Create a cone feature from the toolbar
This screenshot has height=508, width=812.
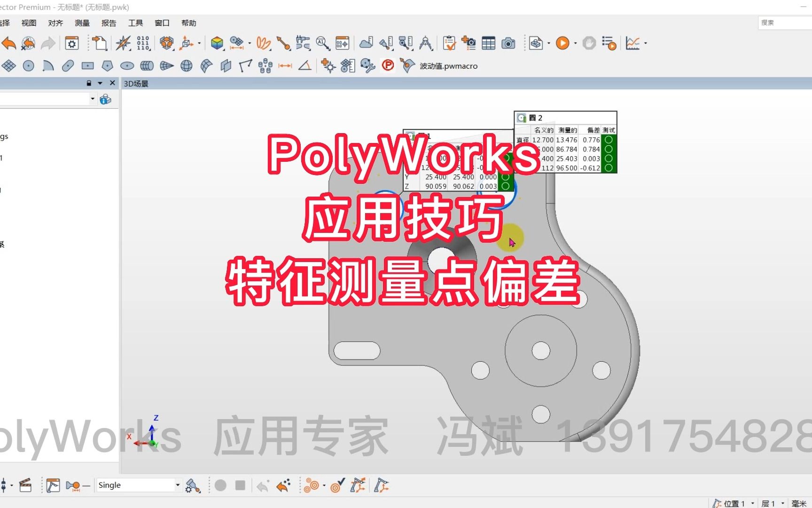click(167, 66)
